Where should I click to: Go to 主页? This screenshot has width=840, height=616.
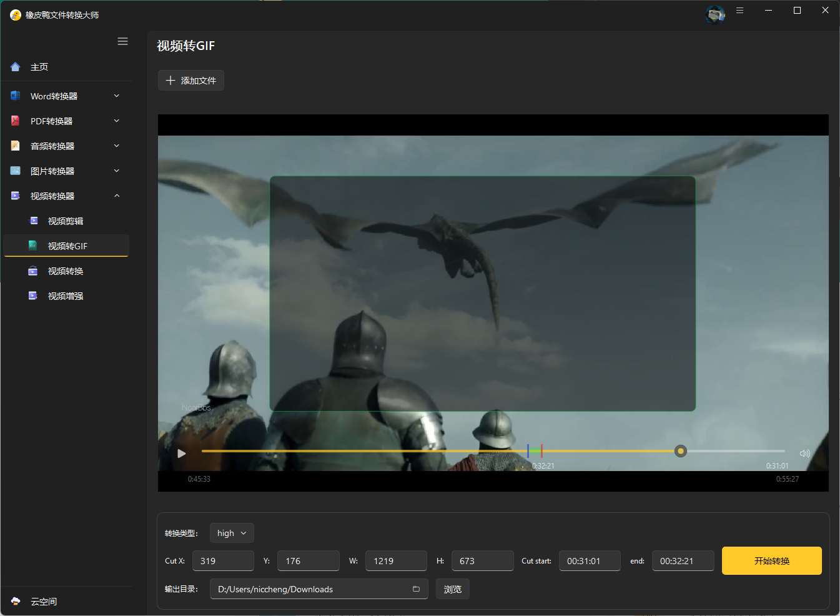pos(66,67)
